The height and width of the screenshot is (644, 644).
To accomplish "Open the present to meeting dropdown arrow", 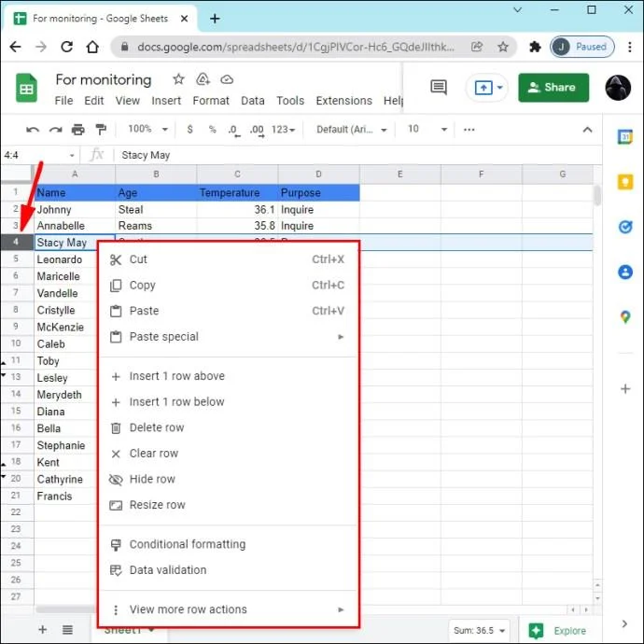I will pos(500,87).
